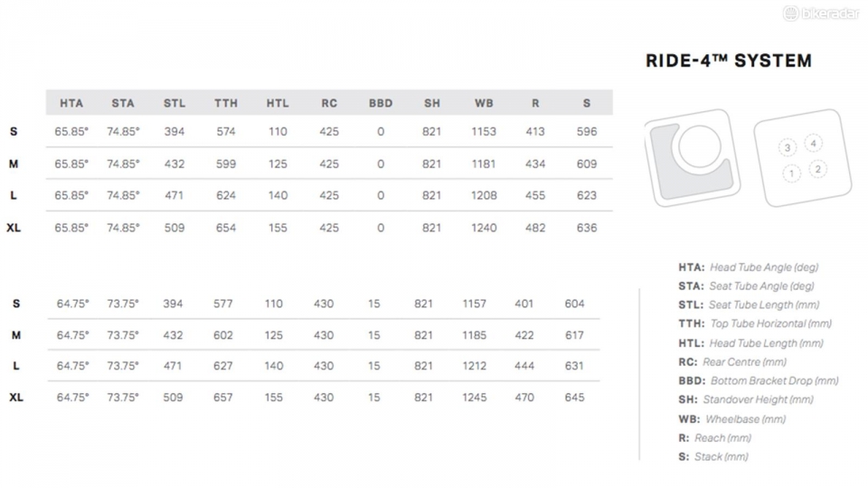Select the S column header

pyautogui.click(x=587, y=103)
